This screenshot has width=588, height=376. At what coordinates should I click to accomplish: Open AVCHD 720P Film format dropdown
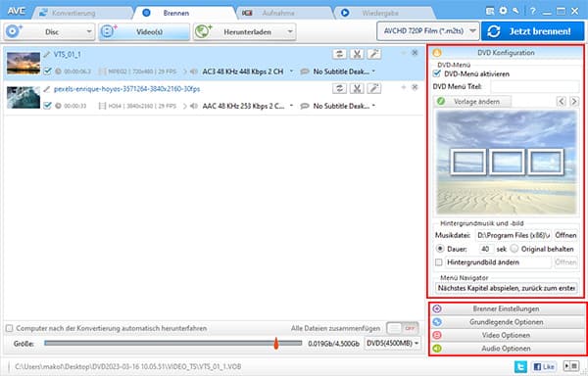pyautogui.click(x=428, y=31)
